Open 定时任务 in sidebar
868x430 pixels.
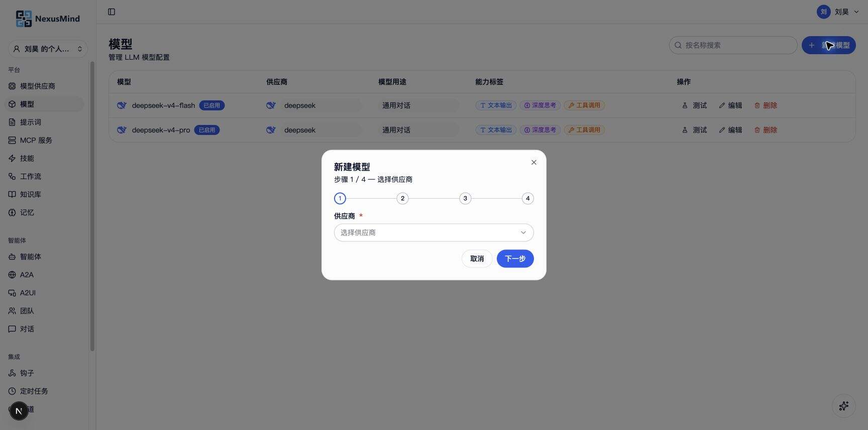point(44,391)
